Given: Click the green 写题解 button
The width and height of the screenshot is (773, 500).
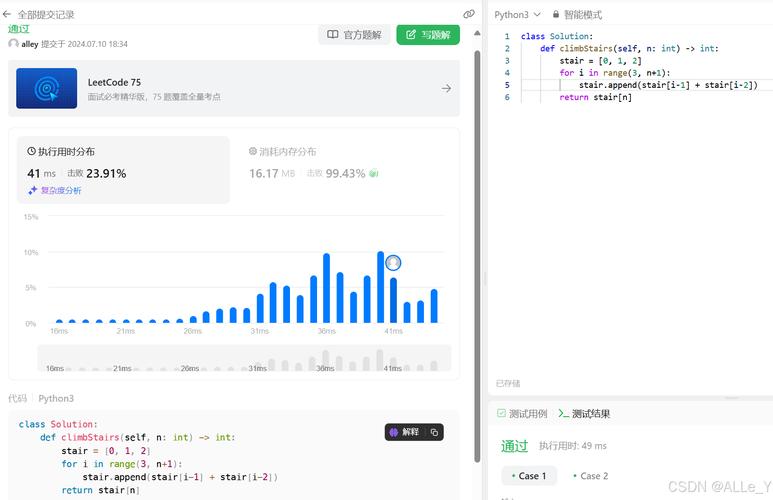Looking at the screenshot, I should pos(428,35).
